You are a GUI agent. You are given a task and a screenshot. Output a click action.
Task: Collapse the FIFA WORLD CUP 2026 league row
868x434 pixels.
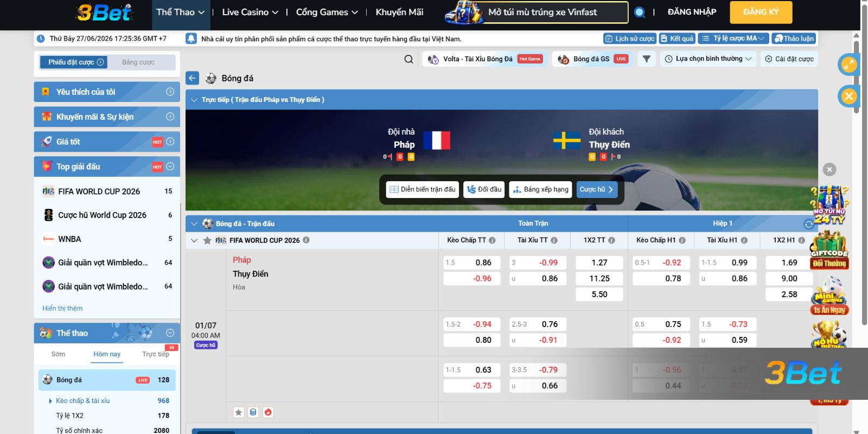click(194, 240)
